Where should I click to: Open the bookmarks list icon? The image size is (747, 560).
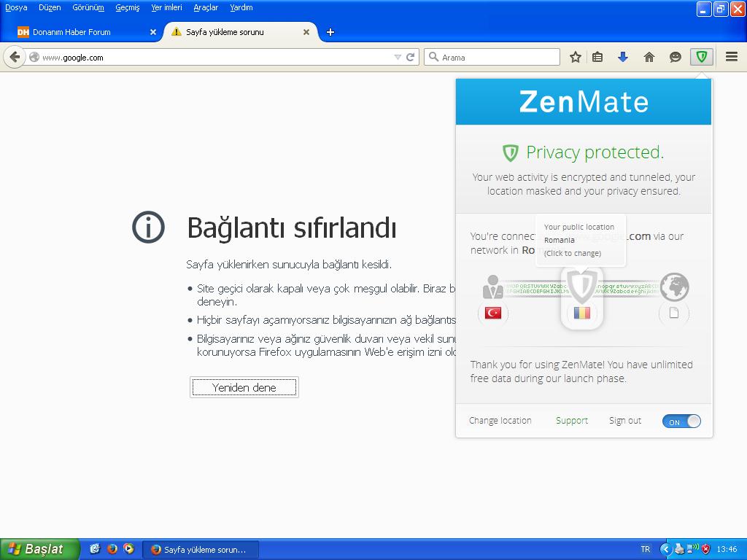(597, 57)
